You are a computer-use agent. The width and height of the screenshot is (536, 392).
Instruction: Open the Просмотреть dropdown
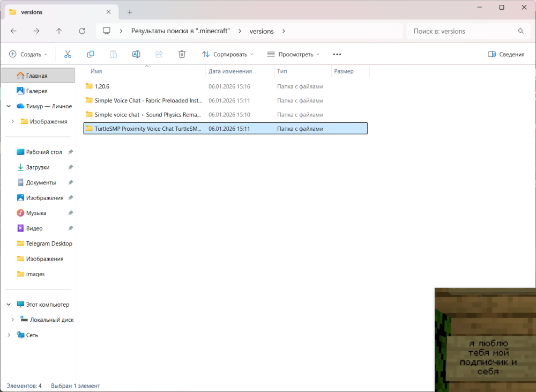click(293, 54)
